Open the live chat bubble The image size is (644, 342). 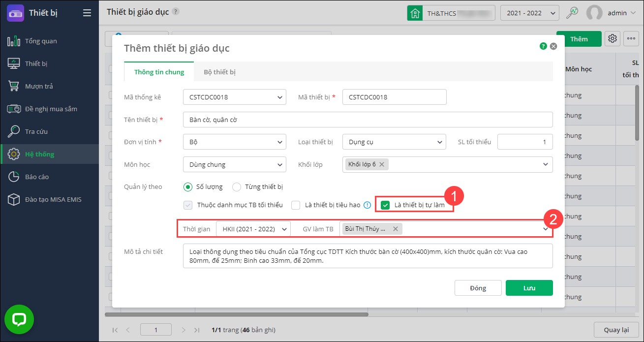coord(19,319)
